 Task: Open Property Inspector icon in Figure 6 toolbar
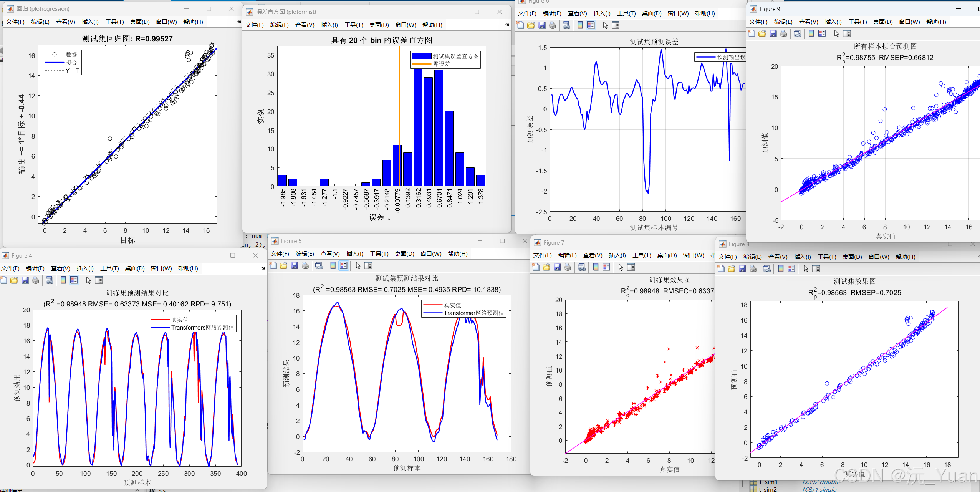click(x=616, y=25)
